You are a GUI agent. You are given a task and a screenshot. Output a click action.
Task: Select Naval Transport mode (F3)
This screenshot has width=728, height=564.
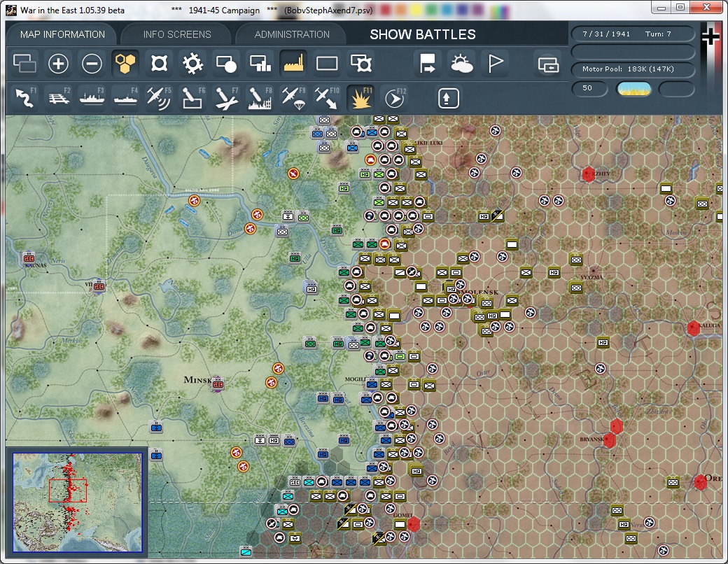92,98
